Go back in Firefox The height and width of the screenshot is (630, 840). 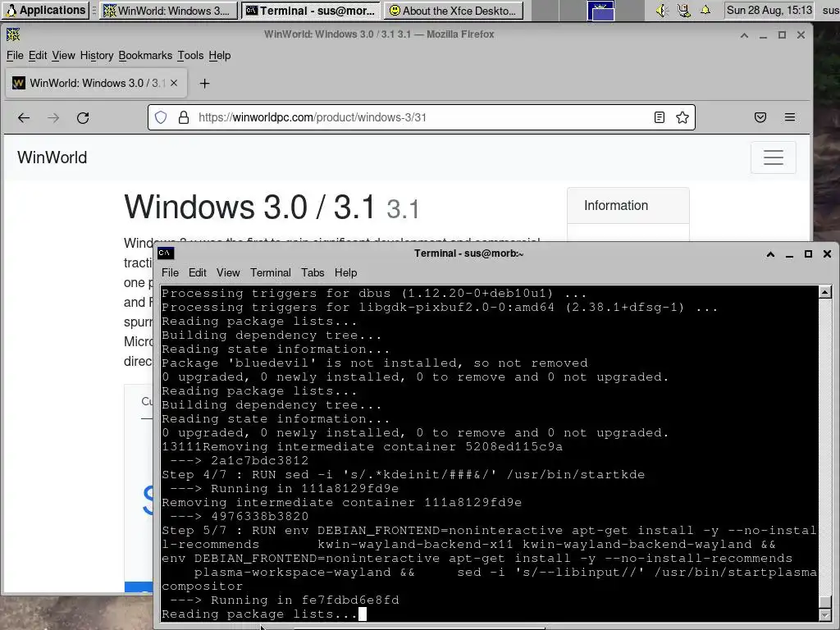coord(24,118)
